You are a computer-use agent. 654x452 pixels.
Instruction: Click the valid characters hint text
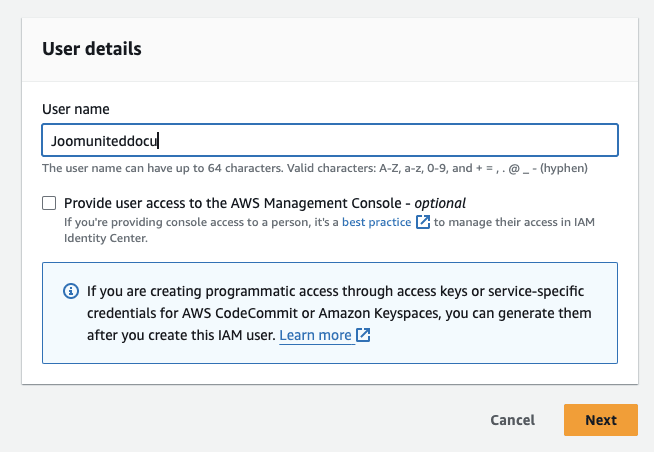pyautogui.click(x=314, y=168)
